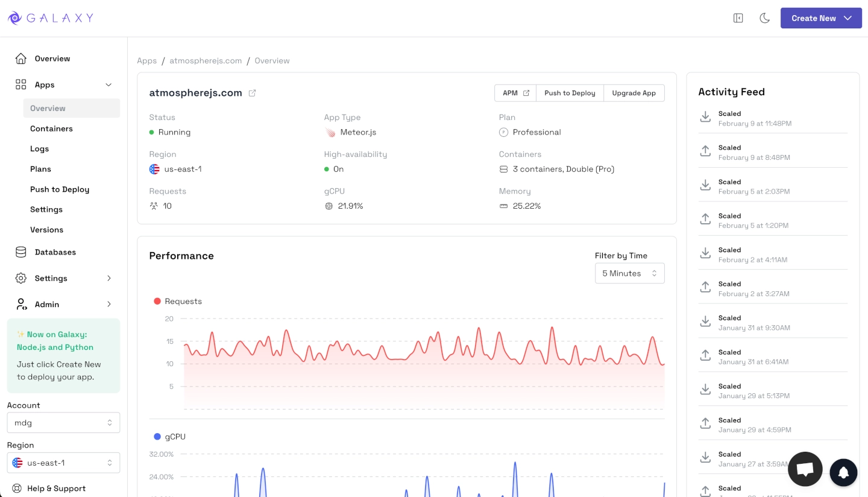Click the Databases icon in sidebar
The image size is (868, 497).
21,252
